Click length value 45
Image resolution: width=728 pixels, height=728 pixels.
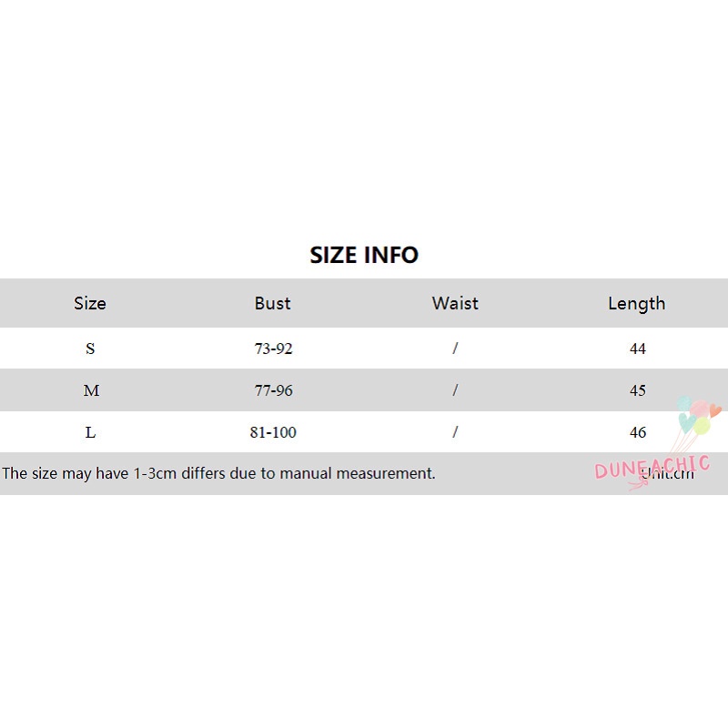click(638, 390)
